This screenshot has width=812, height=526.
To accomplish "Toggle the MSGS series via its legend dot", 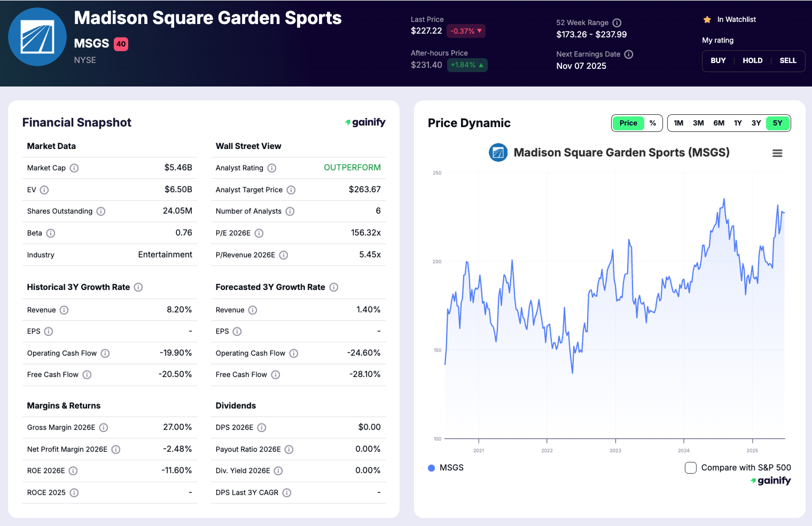I will point(431,468).
